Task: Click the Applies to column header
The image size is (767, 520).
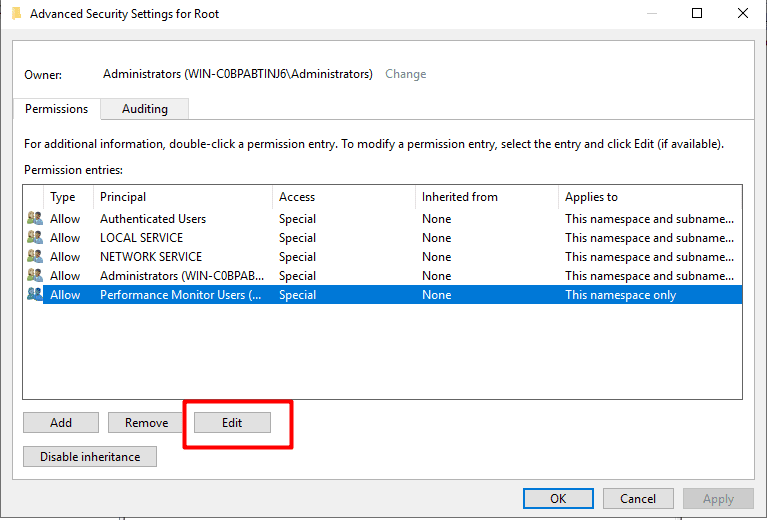Action: 650,197
